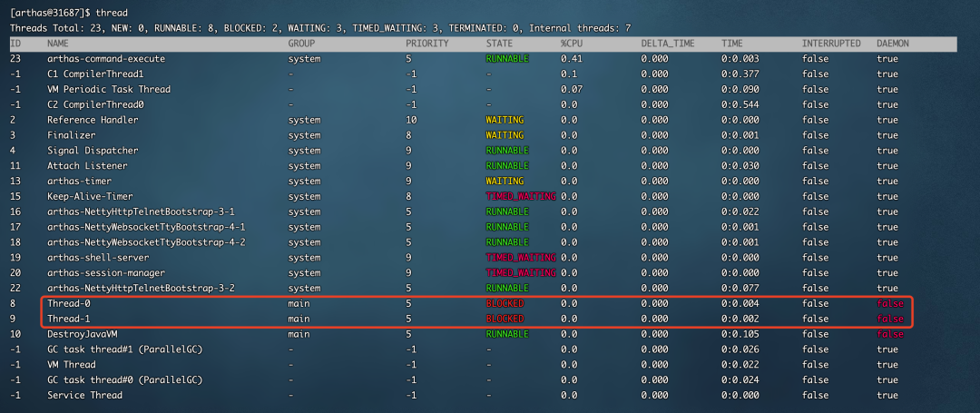Click the 0:0.544 time value

tap(740, 104)
